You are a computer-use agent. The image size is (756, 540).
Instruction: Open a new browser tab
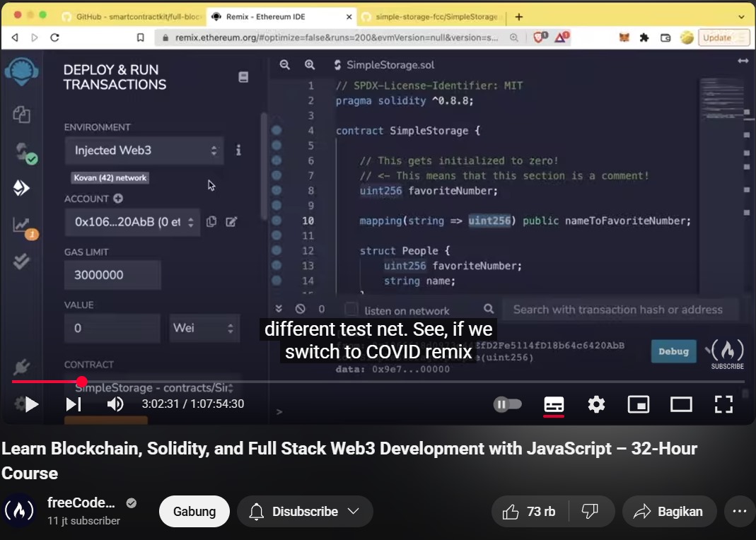(519, 17)
